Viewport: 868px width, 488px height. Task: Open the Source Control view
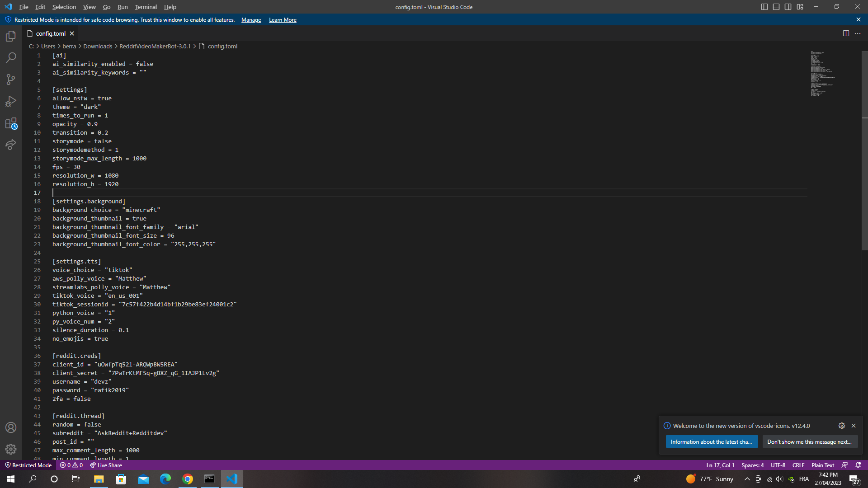click(11, 80)
